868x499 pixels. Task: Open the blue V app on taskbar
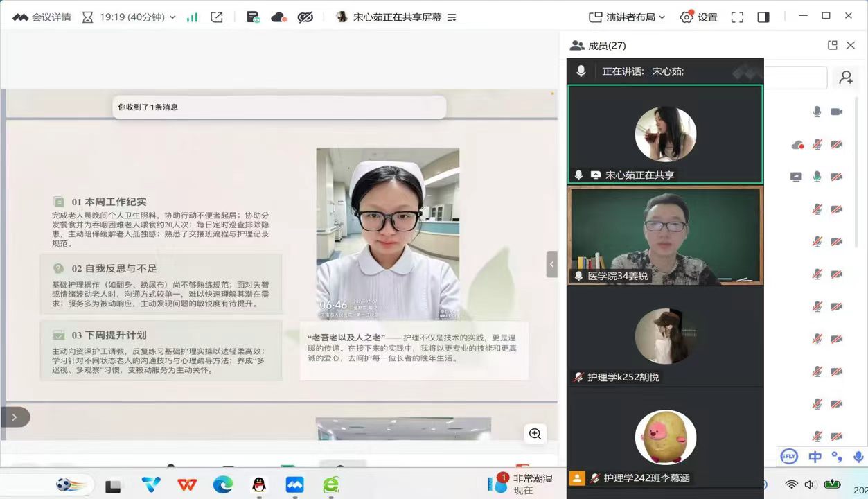click(x=151, y=485)
